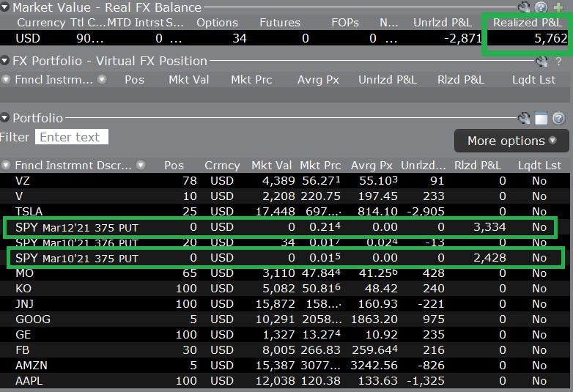Select unrealized P&L value -2,871
Image resolution: width=573 pixels, height=392 pixels.
click(463, 38)
